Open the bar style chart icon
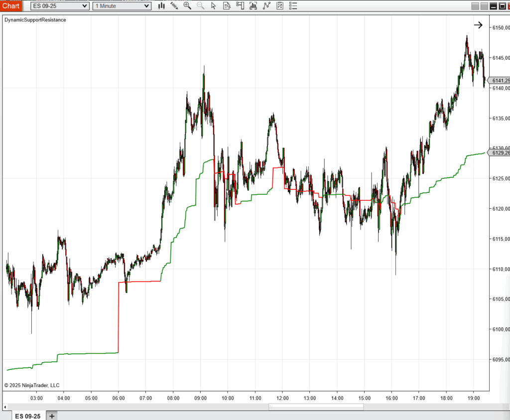Viewport: 510px width, 420px height. (x=161, y=6)
